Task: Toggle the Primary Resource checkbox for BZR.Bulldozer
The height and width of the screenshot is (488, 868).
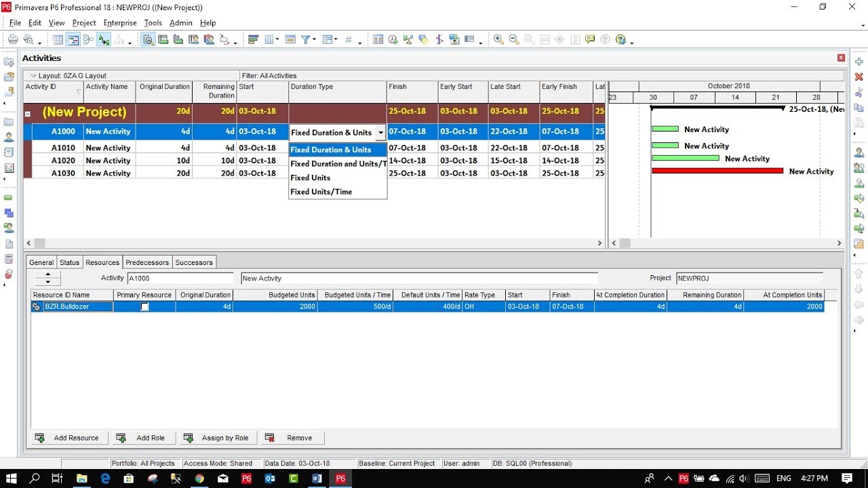Action: [144, 307]
